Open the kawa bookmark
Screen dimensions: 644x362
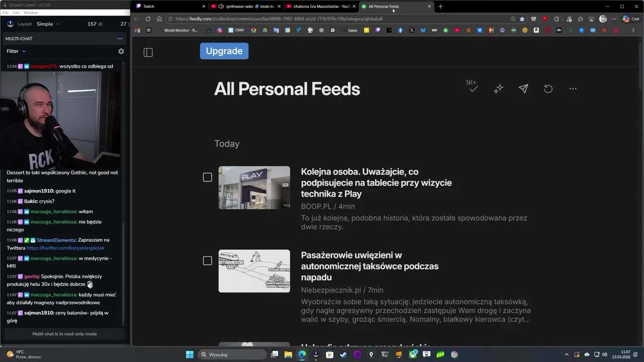(x=349, y=31)
